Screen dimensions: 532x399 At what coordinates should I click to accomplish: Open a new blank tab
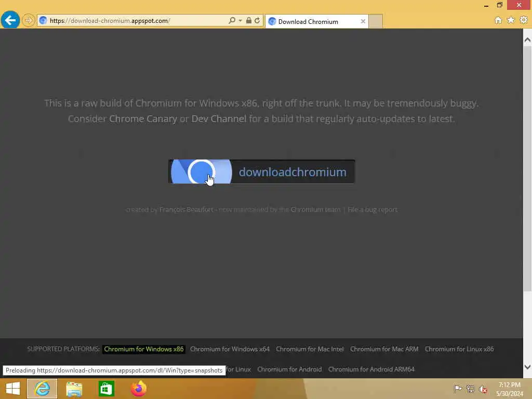tap(376, 21)
